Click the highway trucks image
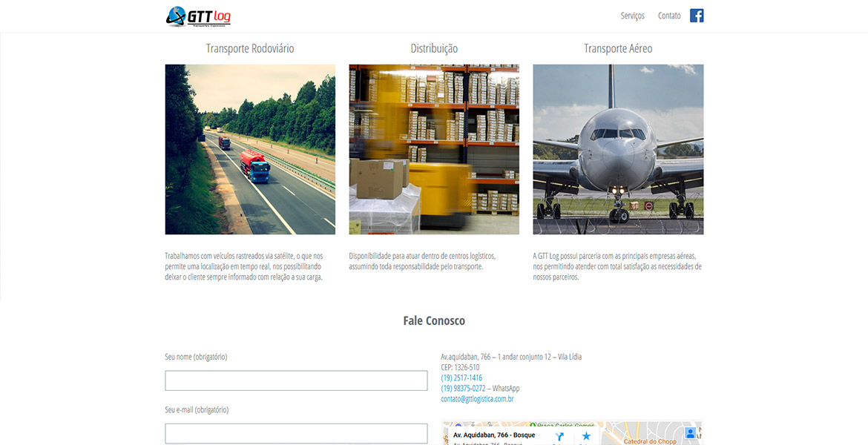The width and height of the screenshot is (868, 445). click(250, 149)
